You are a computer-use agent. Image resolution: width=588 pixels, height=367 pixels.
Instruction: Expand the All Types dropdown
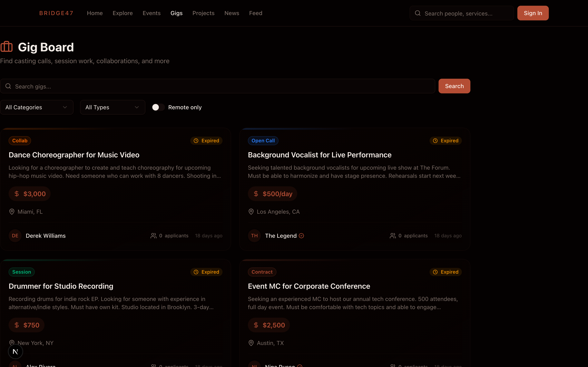click(x=112, y=107)
